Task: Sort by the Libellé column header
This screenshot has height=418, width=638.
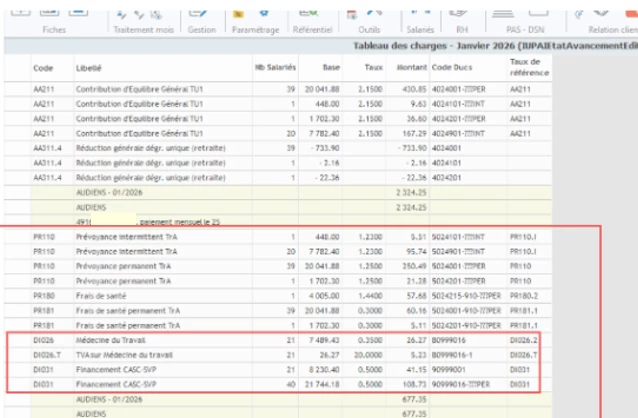Action: [90, 66]
